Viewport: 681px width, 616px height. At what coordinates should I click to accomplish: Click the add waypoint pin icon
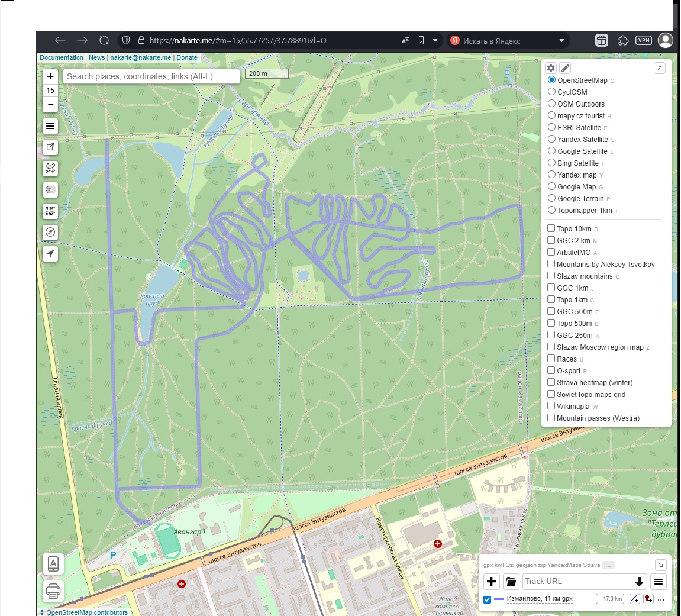point(648,599)
